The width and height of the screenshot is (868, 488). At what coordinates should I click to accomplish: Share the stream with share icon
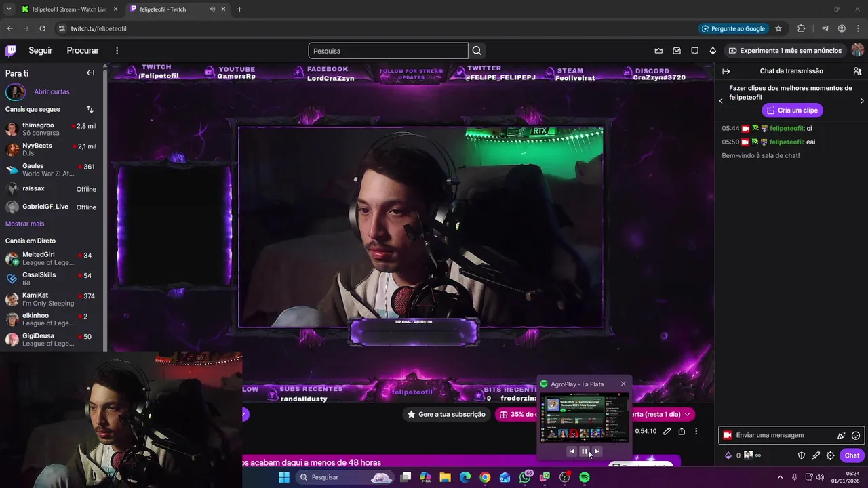pos(682,431)
